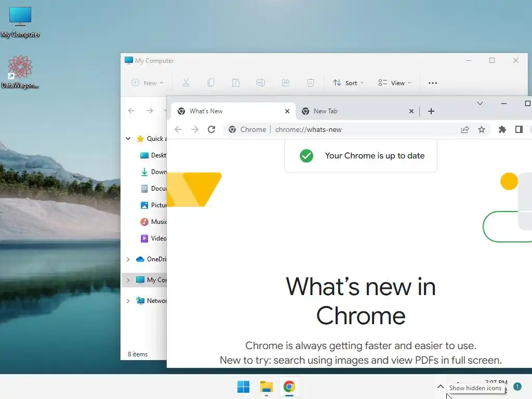Select OneDrive in the navigation pane

click(151, 259)
